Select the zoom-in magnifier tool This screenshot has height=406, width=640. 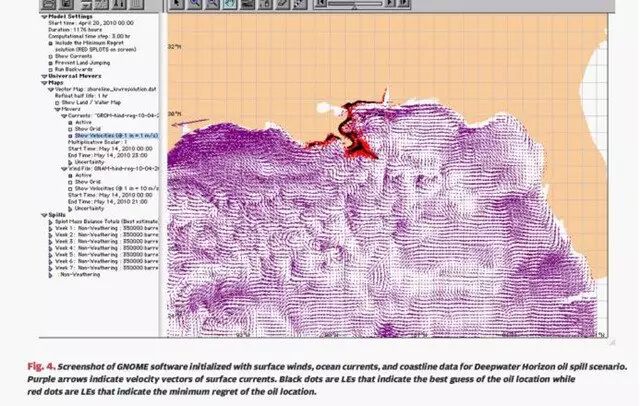(195, 4)
